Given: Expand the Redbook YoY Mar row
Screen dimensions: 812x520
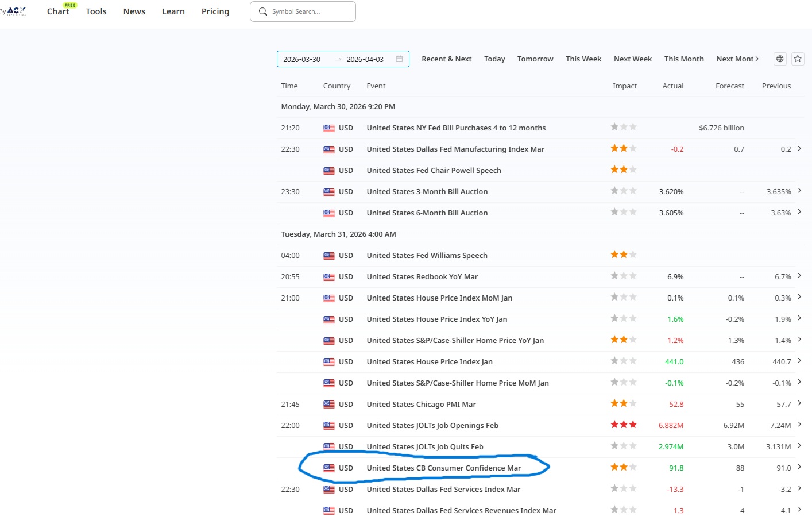Looking at the screenshot, I should pyautogui.click(x=799, y=276).
